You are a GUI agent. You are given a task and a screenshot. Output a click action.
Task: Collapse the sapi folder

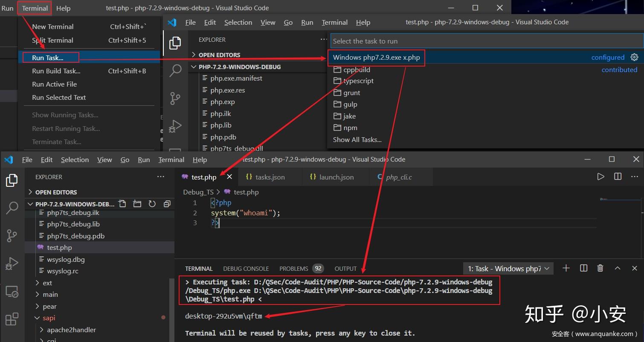[x=49, y=318]
